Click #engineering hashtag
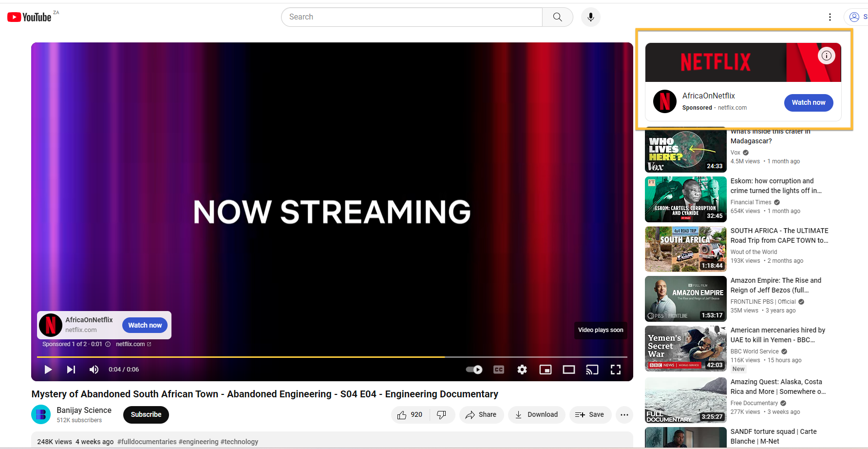Screen dimensions: 868x449 [199, 442]
